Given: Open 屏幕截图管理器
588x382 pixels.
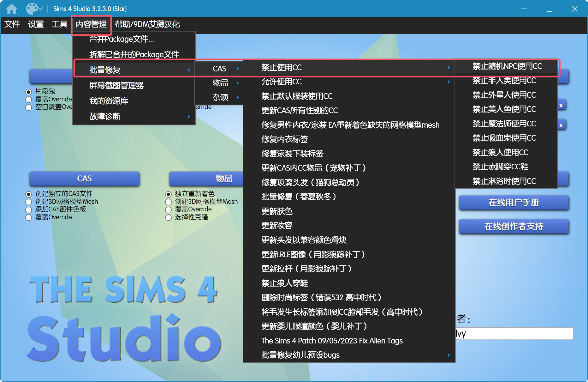Looking at the screenshot, I should pos(134,85).
